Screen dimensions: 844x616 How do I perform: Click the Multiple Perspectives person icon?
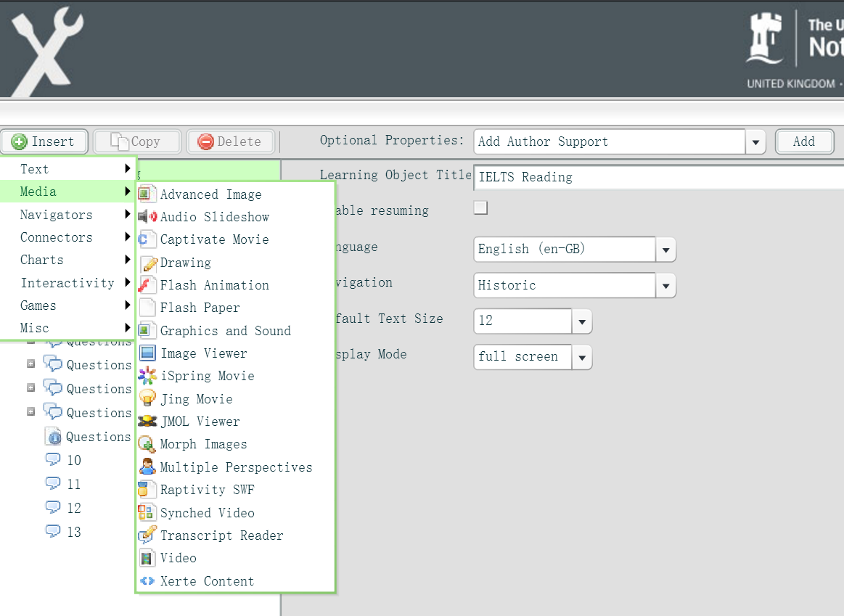(147, 467)
